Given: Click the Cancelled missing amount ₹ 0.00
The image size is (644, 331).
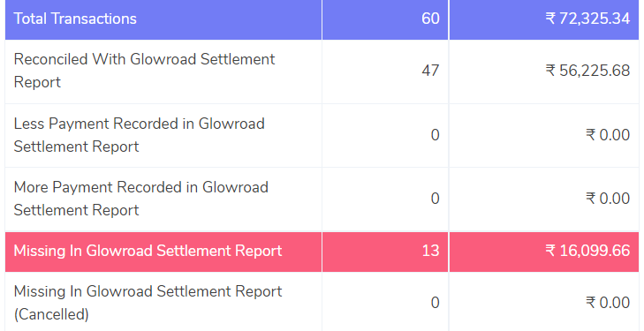Looking at the screenshot, I should point(608,303).
